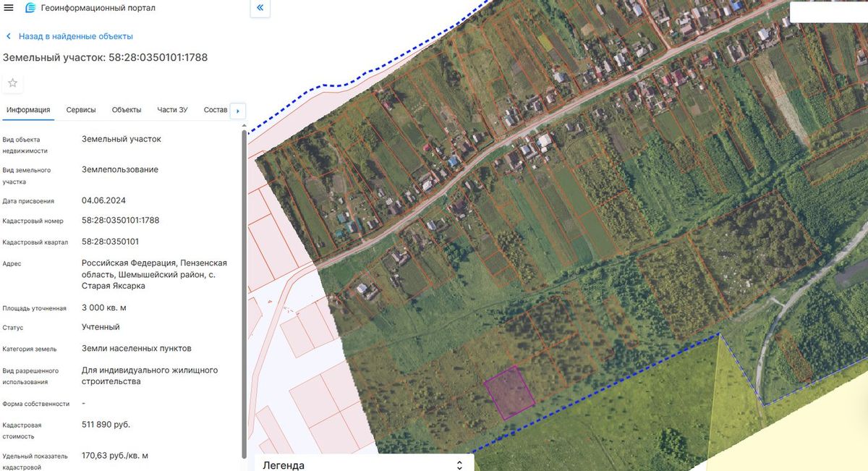Go back via Назад в найденные объекты

[69, 36]
